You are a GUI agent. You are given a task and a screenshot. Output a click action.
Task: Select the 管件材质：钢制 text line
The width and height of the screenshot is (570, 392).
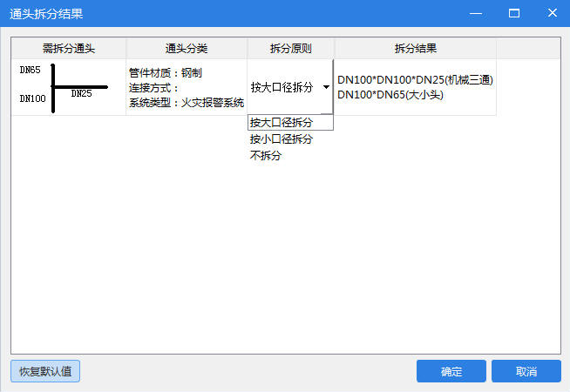tap(165, 72)
